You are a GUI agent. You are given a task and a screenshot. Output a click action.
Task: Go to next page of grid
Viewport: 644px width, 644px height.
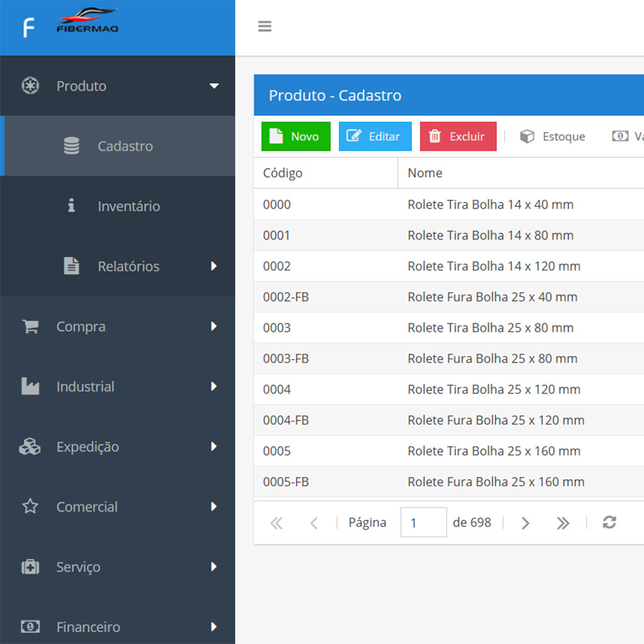pos(525,523)
